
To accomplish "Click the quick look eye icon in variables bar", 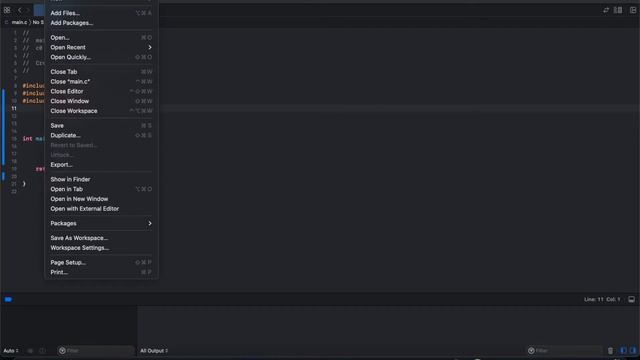I will (30, 351).
